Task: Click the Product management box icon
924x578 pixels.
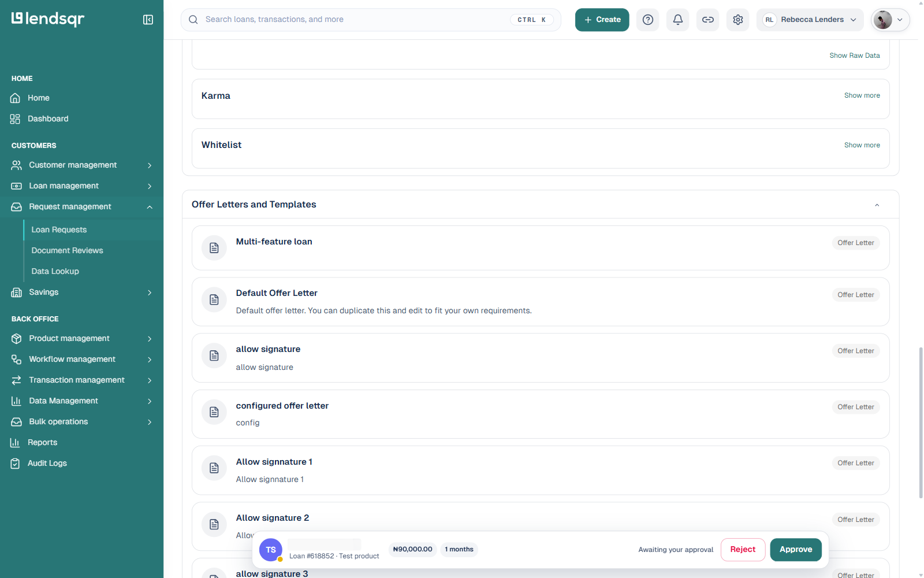Action: (x=17, y=339)
